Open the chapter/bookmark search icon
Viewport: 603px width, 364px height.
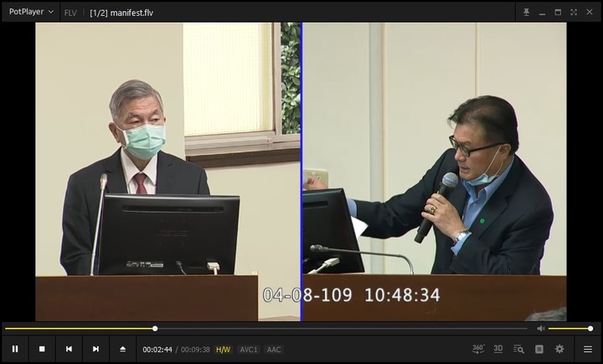pyautogui.click(x=518, y=349)
